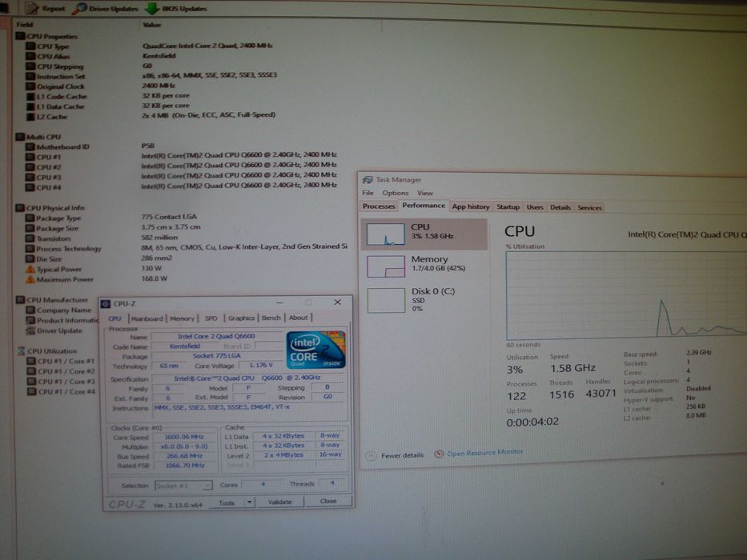Select the CPU Properties group icon
The width and height of the screenshot is (747, 560).
(21, 36)
